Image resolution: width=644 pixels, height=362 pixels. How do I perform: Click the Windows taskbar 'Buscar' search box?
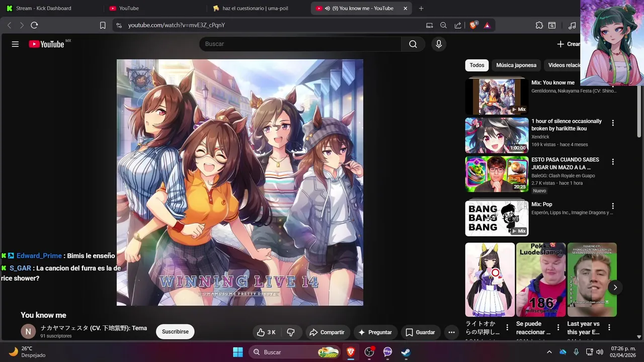coord(294,352)
